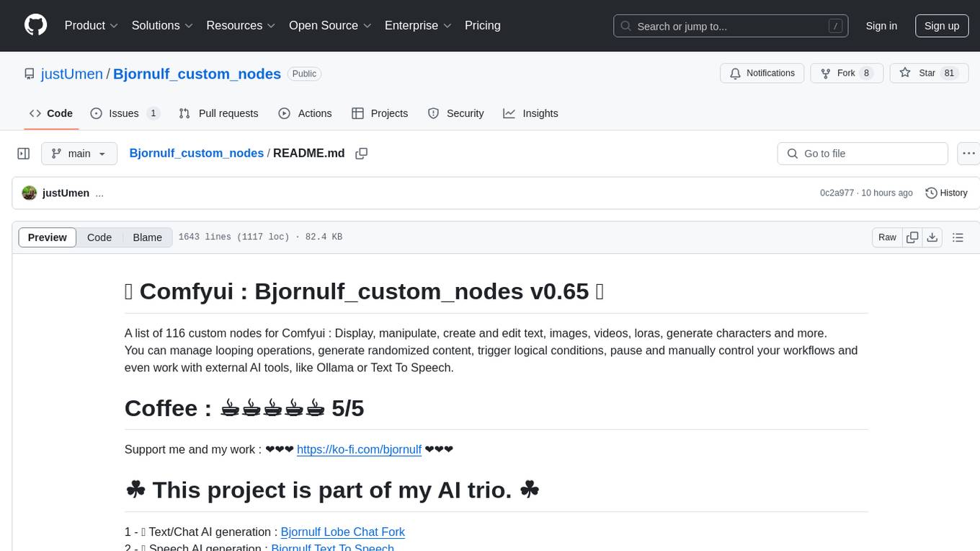
Task: Click the star count 81
Action: pos(949,73)
